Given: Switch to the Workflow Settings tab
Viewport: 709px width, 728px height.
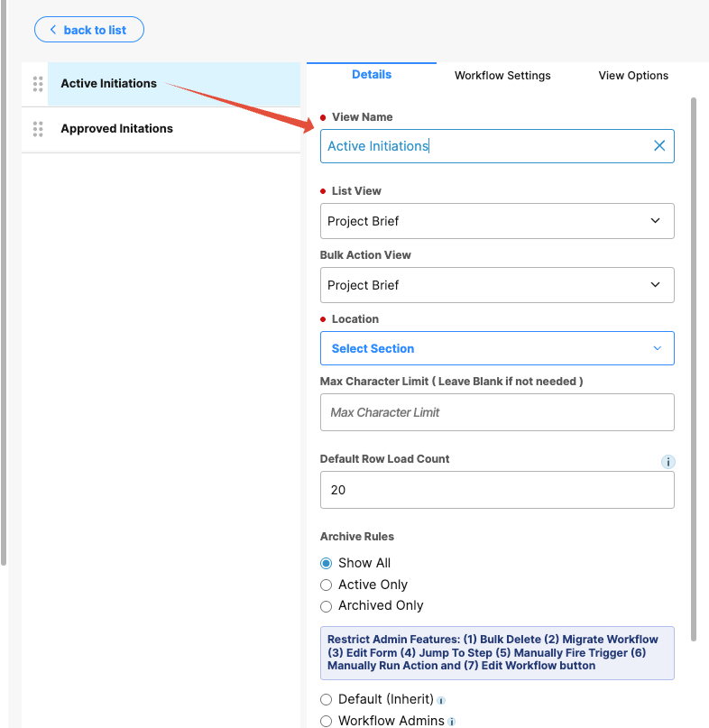Looking at the screenshot, I should pyautogui.click(x=502, y=76).
